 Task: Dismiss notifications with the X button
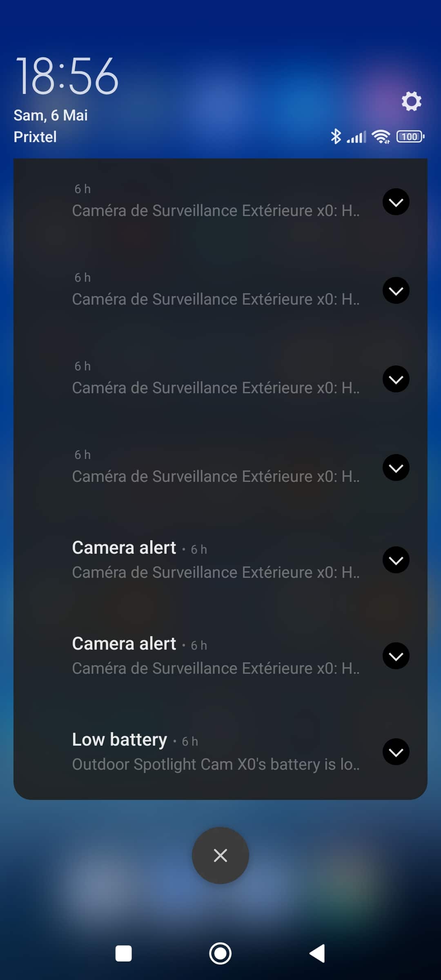click(220, 855)
